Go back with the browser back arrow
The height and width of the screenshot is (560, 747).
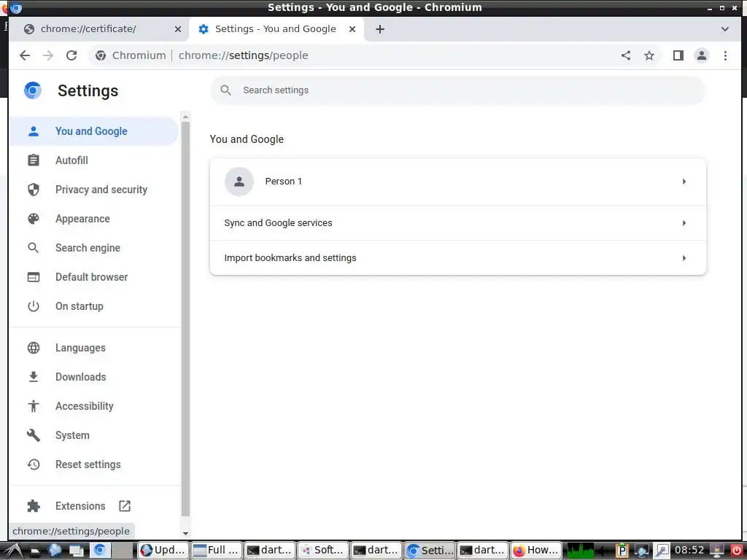pyautogui.click(x=25, y=55)
